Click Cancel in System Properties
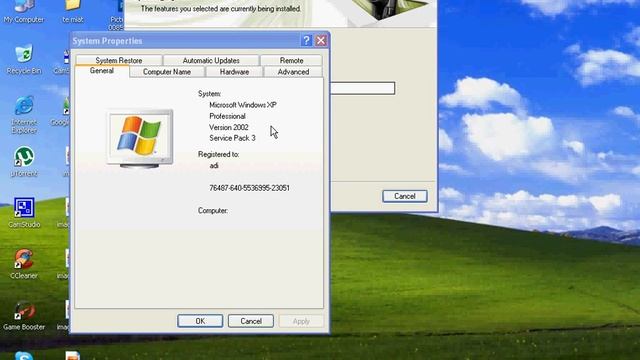This screenshot has width=640, height=360. tap(251, 321)
